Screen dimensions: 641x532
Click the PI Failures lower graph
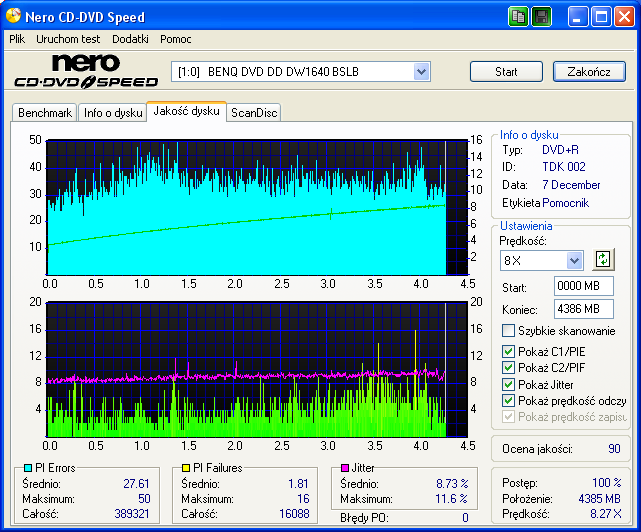[257, 369]
